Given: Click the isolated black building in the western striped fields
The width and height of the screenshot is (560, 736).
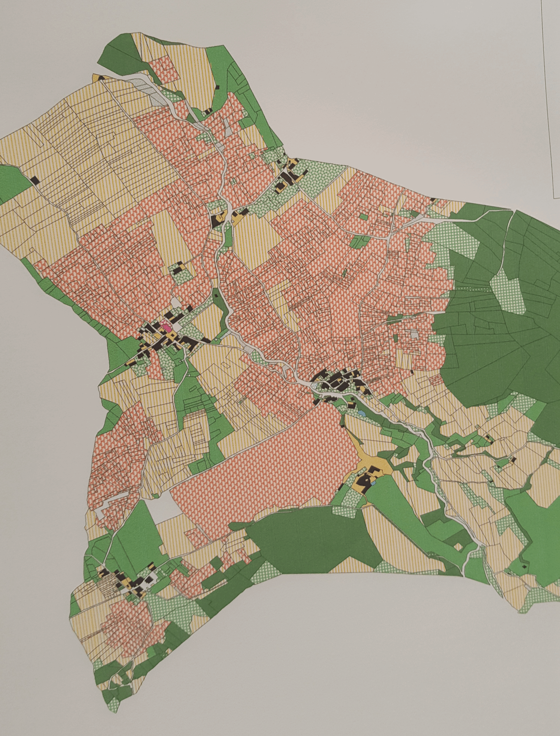Looking at the screenshot, I should point(36,180).
